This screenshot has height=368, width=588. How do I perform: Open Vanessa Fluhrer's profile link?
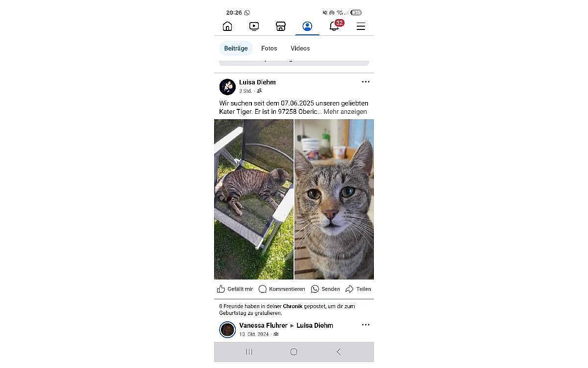pos(263,325)
